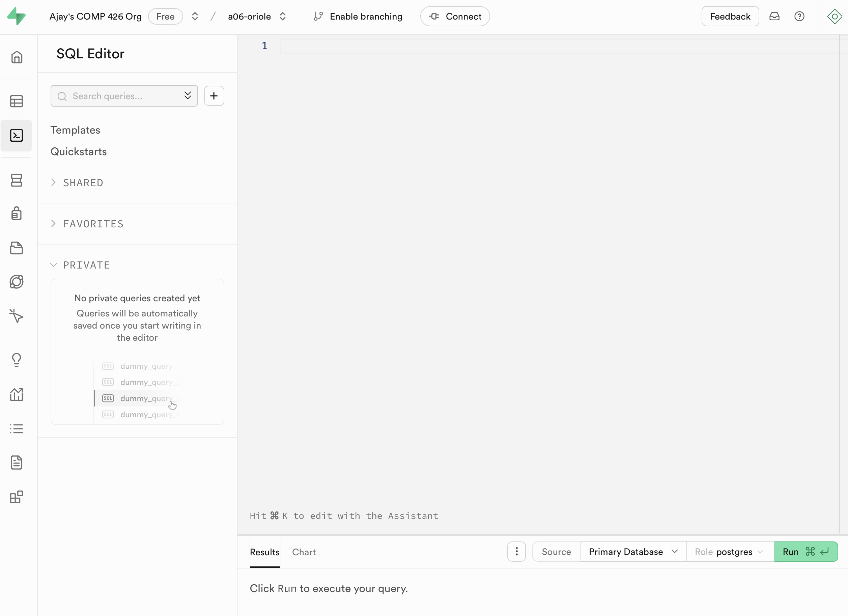The height and width of the screenshot is (616, 848).
Task: Click Enable branching button
Action: (x=358, y=17)
